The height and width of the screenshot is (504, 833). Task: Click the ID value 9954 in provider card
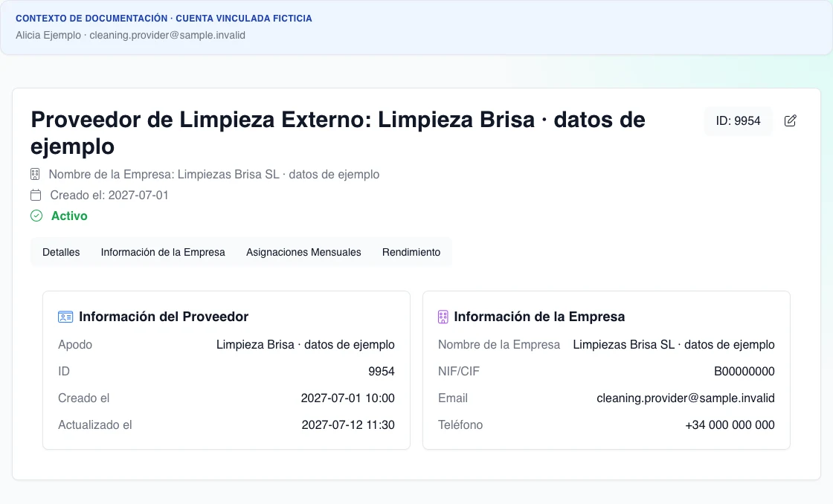pos(382,371)
